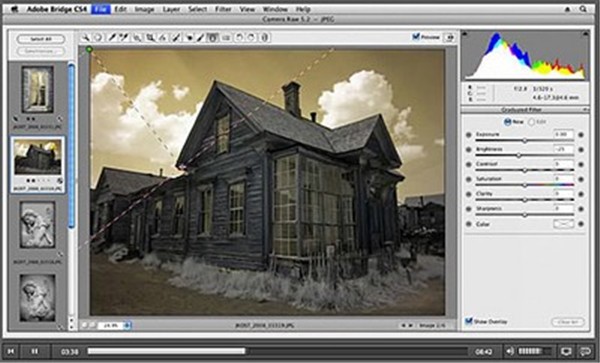The width and height of the screenshot is (600, 363).
Task: Rotate image 90 degrees counterclockwise
Action: coord(240,37)
